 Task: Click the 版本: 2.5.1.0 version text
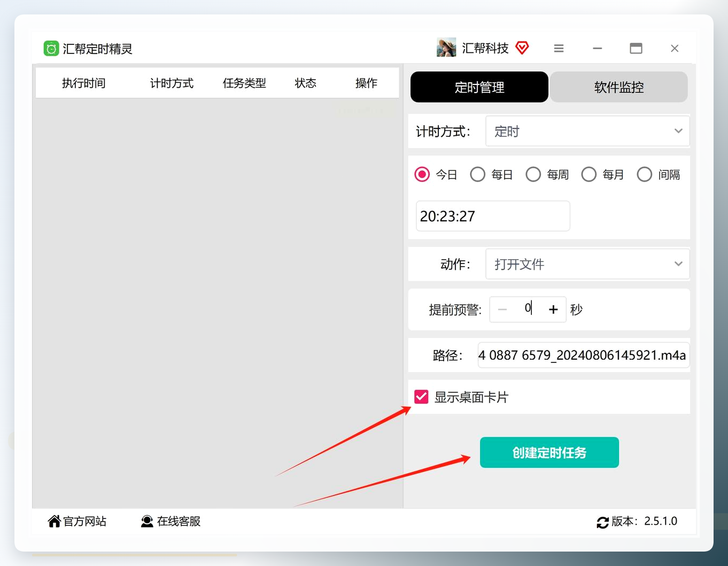(644, 521)
